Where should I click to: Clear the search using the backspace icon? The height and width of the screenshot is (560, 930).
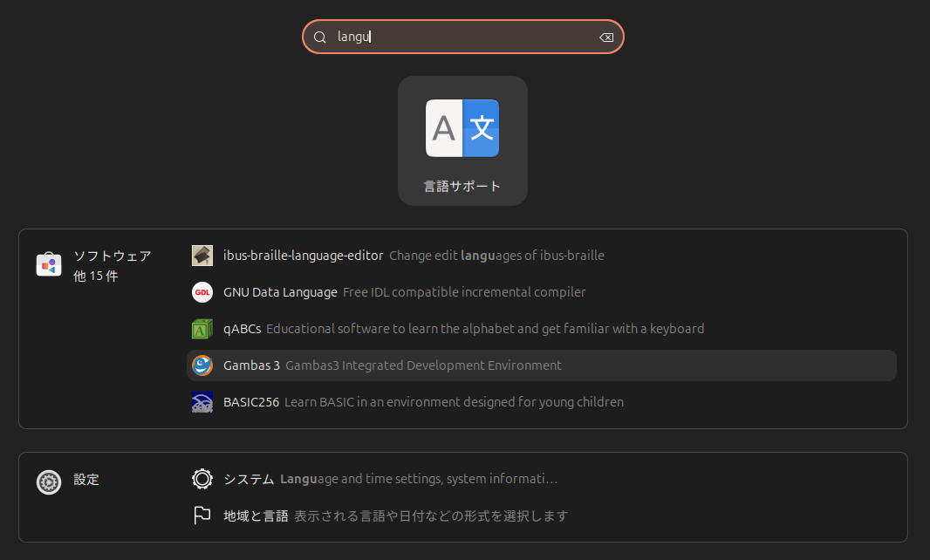(605, 37)
